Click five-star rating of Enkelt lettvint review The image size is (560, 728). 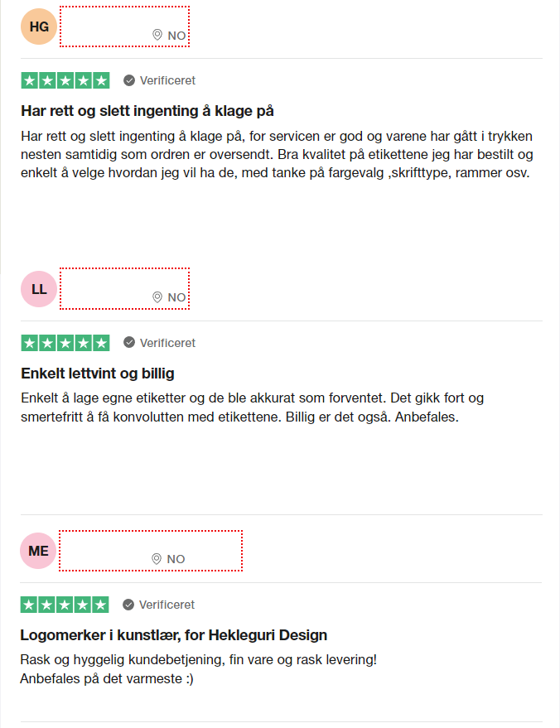pyautogui.click(x=65, y=343)
